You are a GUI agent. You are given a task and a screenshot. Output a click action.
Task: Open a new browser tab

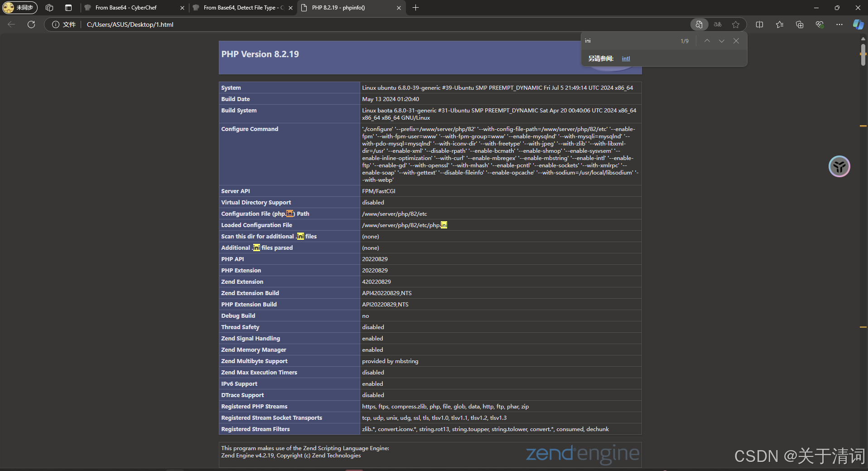pos(416,8)
